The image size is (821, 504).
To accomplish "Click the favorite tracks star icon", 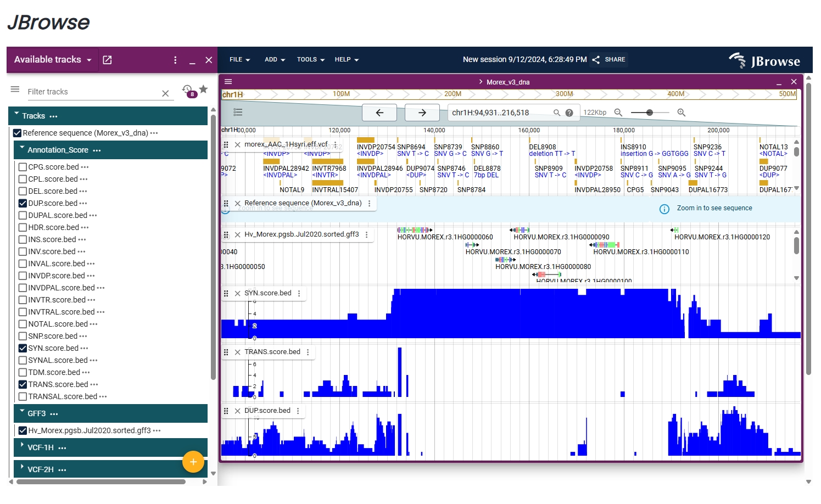I will (204, 89).
